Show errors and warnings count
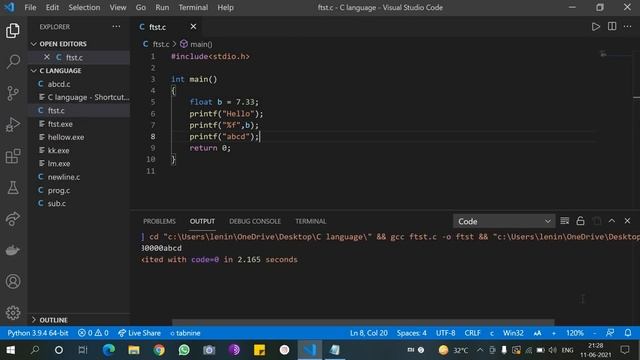This screenshot has width=640, height=360. pos(93,333)
